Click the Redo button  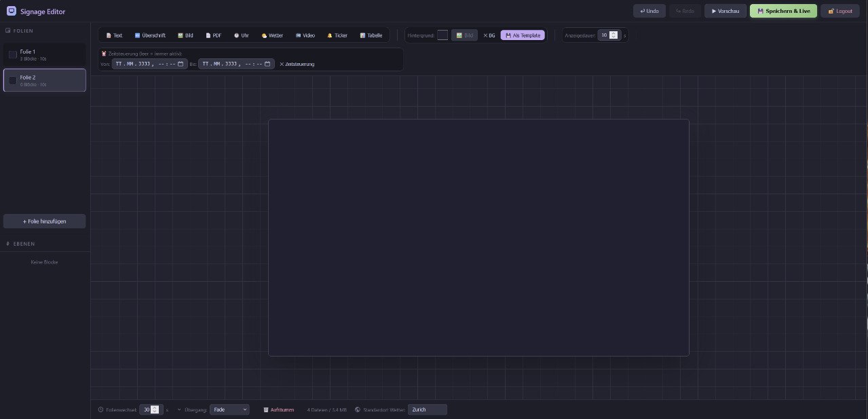coord(685,11)
